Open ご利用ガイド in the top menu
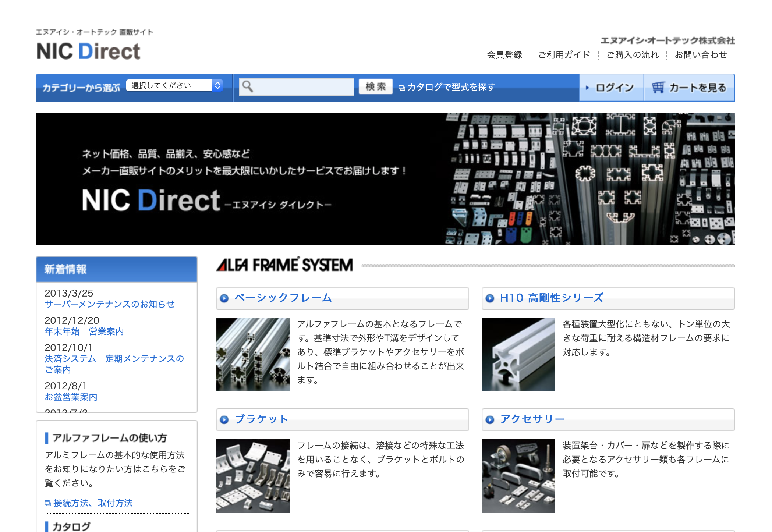Image resolution: width=772 pixels, height=532 pixels. point(564,55)
